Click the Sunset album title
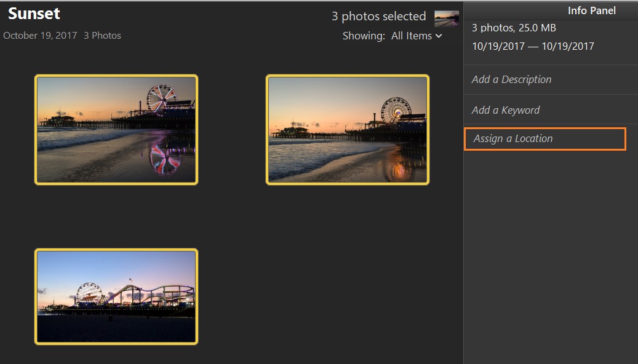 (34, 14)
